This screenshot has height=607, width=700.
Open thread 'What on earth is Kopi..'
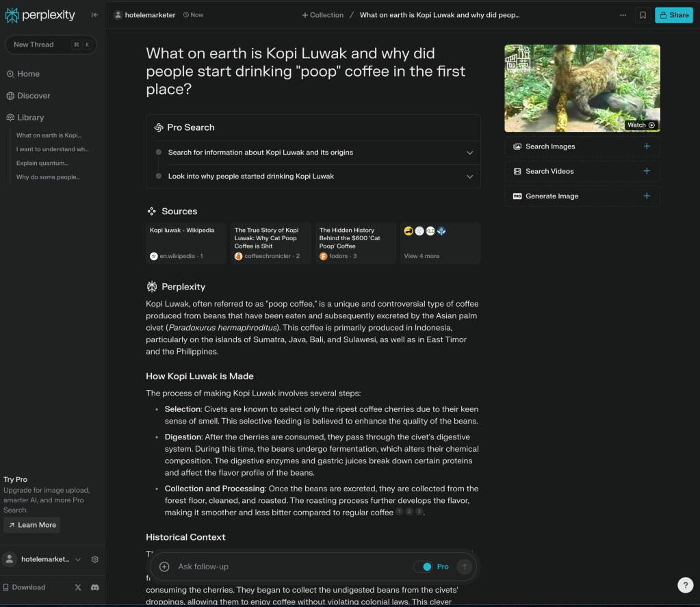pos(49,135)
